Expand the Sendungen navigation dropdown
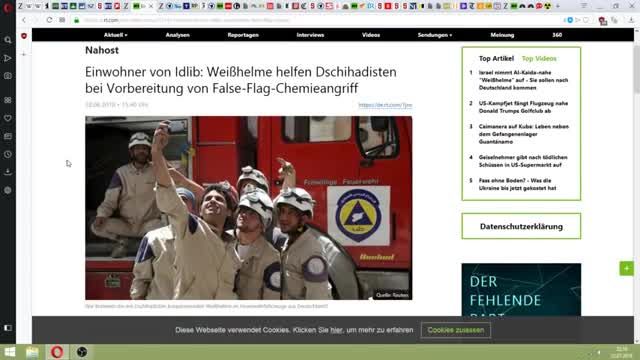Image resolution: width=640 pixels, height=360 pixels. click(x=435, y=35)
